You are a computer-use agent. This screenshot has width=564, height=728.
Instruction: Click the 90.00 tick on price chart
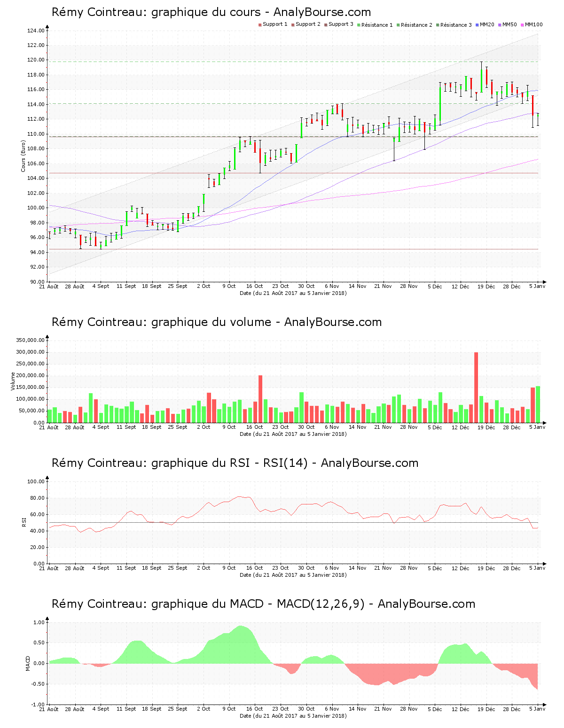coord(38,282)
